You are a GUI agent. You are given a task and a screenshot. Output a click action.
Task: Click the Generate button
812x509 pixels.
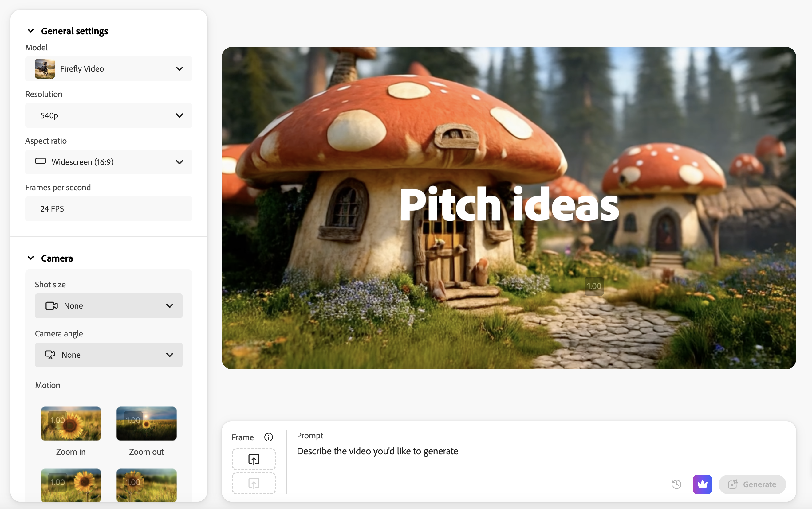click(x=752, y=484)
